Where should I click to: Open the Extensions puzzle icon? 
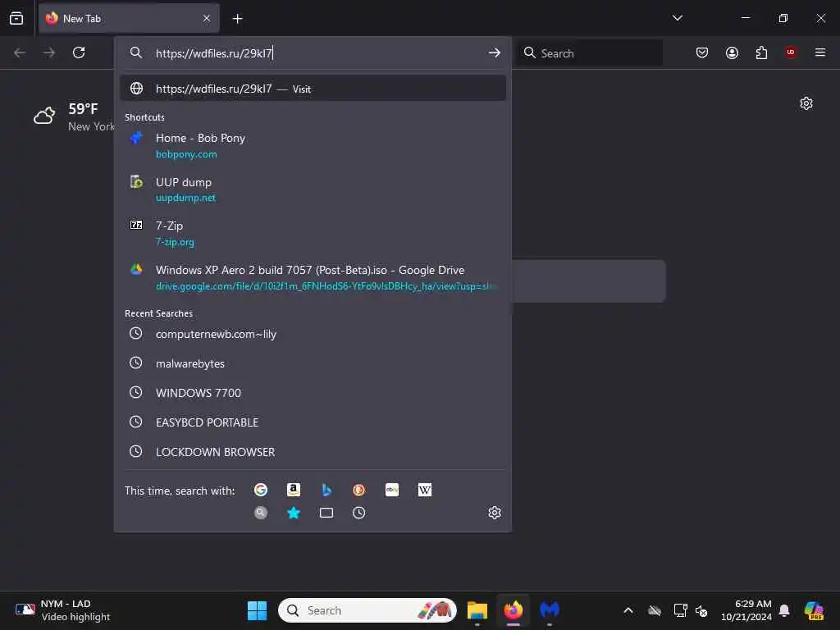point(761,52)
